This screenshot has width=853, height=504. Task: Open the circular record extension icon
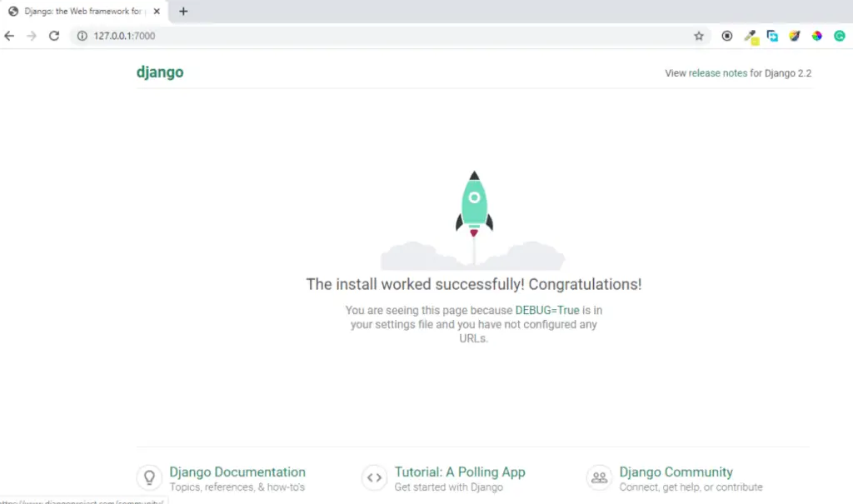(726, 36)
